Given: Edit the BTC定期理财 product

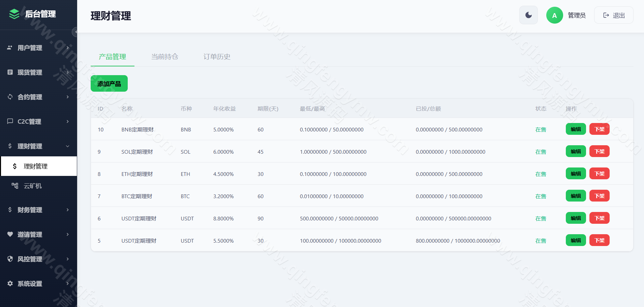Looking at the screenshot, I should tap(576, 196).
